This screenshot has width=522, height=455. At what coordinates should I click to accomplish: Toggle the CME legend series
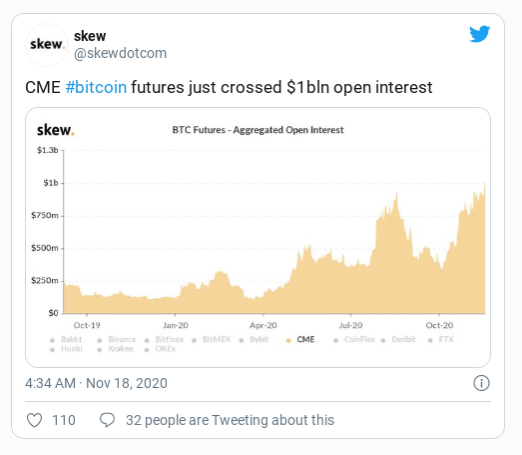pos(301,340)
